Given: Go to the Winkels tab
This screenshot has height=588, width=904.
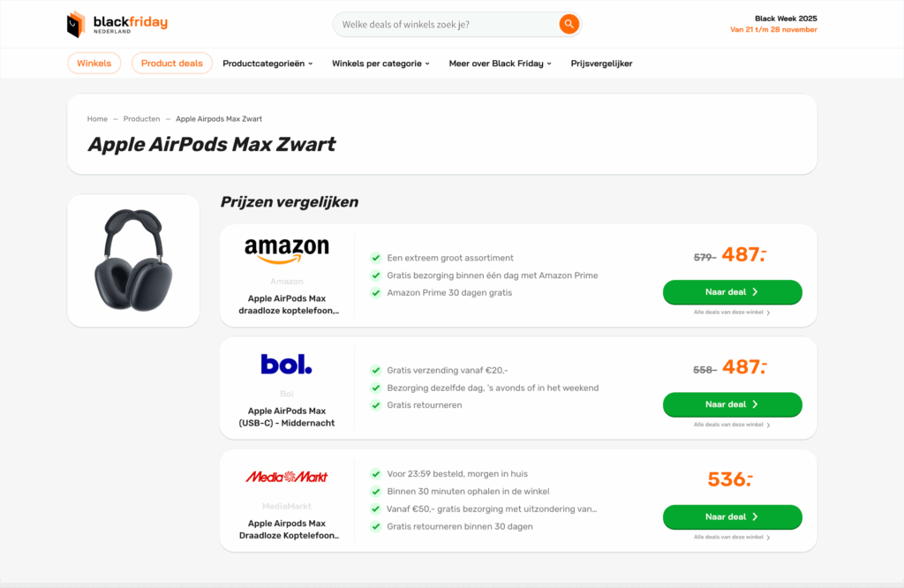Looking at the screenshot, I should coord(94,64).
